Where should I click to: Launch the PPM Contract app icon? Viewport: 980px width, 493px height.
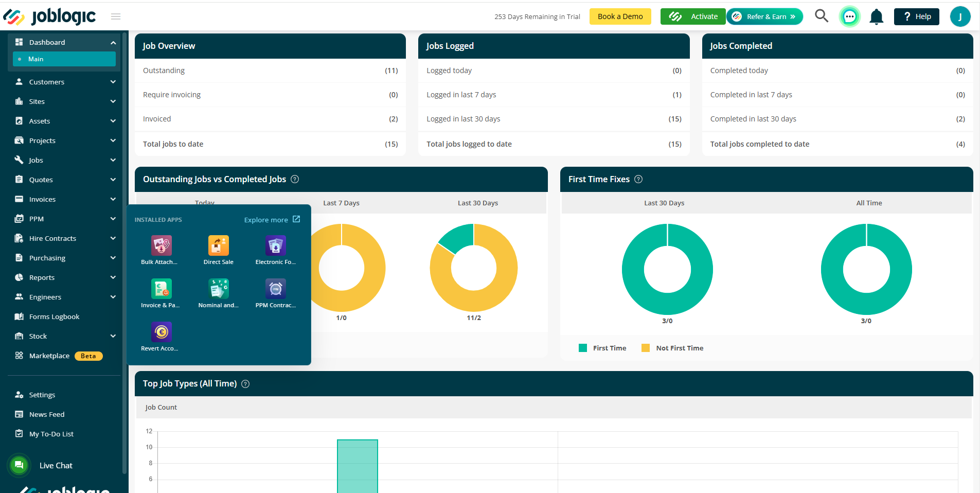point(275,289)
